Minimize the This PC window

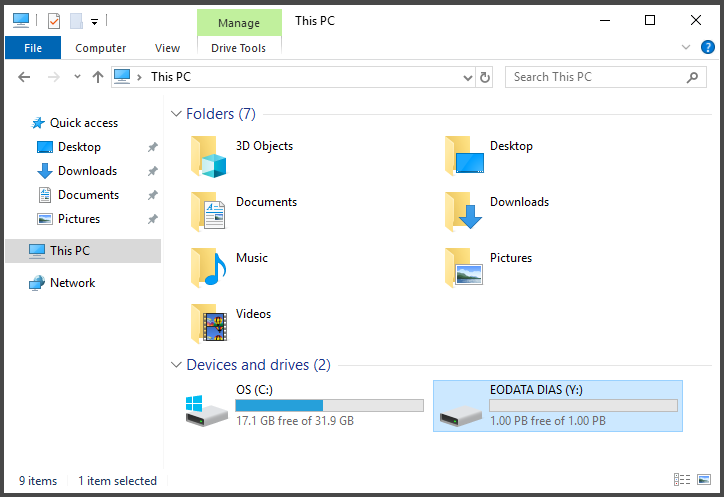coord(605,20)
